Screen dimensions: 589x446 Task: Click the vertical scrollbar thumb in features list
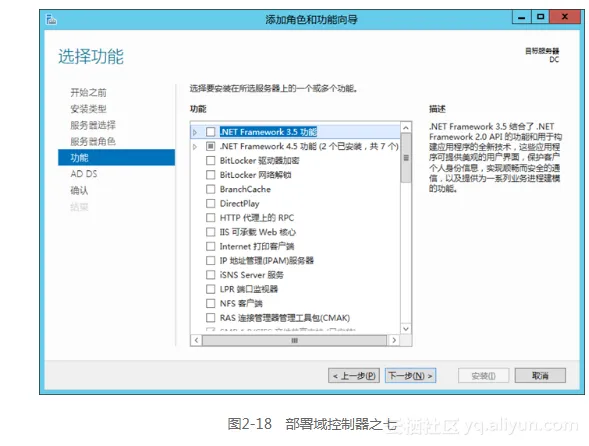406,158
